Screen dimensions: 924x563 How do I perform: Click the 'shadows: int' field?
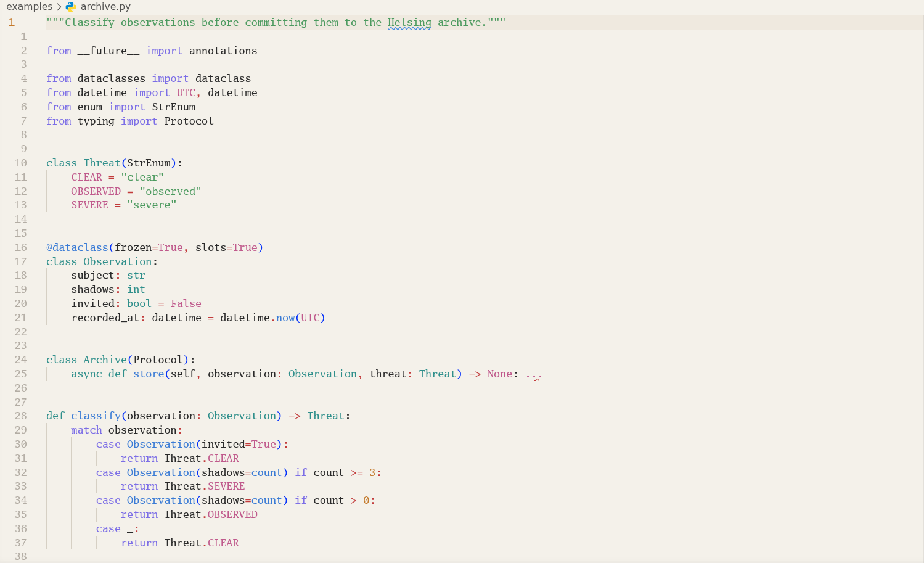pyautogui.click(x=108, y=290)
